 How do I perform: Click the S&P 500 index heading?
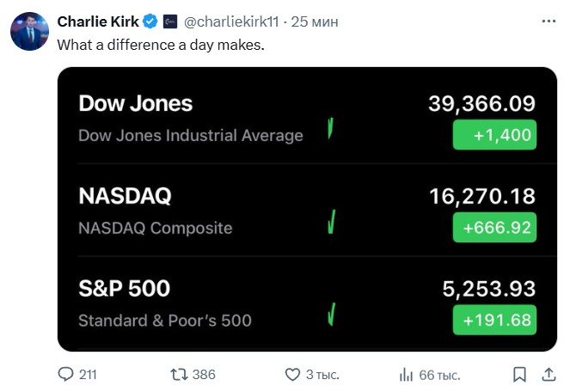pyautogui.click(x=124, y=288)
